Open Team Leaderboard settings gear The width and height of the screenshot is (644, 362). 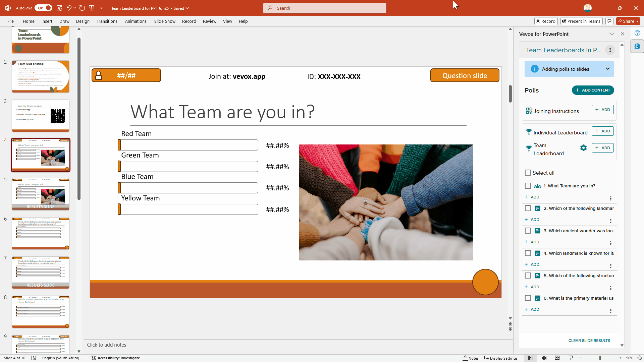coord(583,148)
